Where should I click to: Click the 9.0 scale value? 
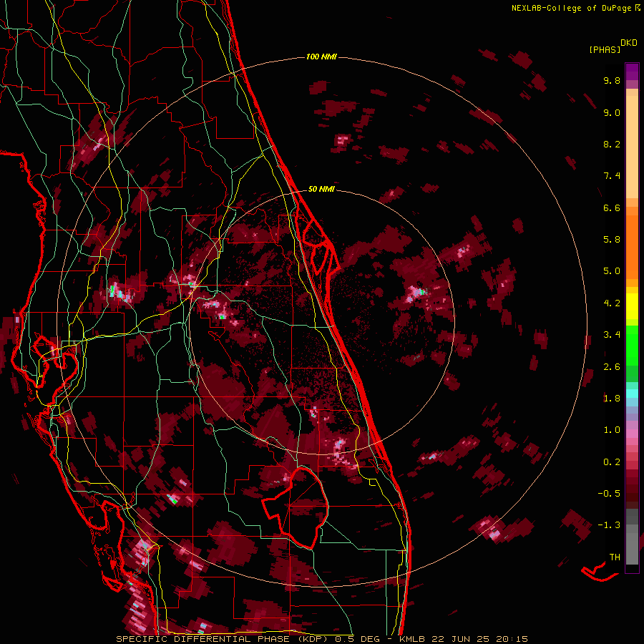(612, 112)
